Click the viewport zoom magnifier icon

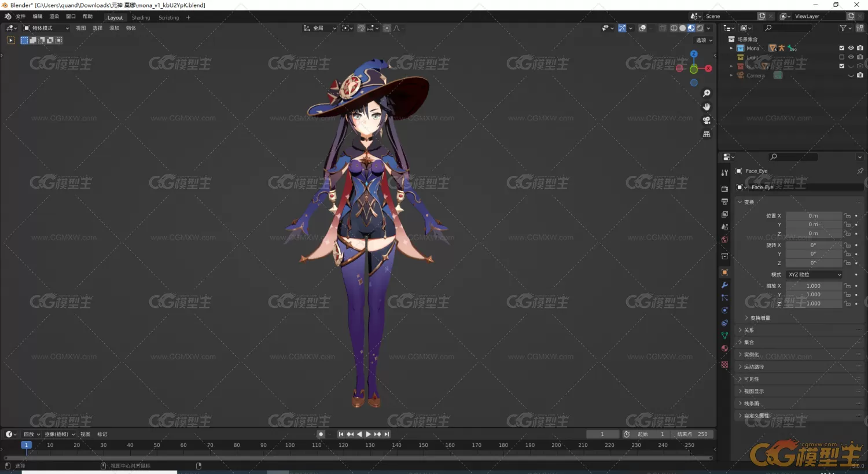click(707, 93)
